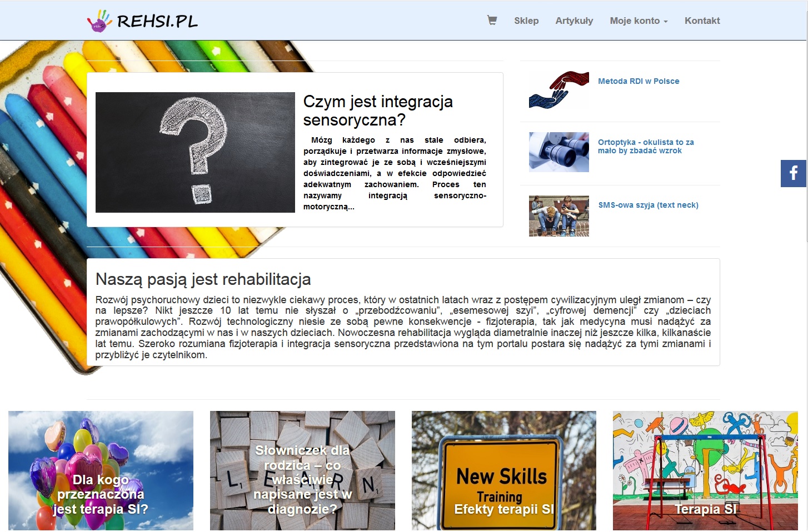The image size is (808, 532).
Task: Open the Facebook side button
Action: (x=793, y=173)
